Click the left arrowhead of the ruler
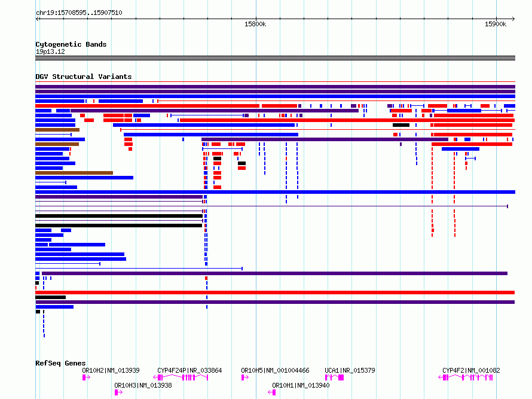 (38, 19)
